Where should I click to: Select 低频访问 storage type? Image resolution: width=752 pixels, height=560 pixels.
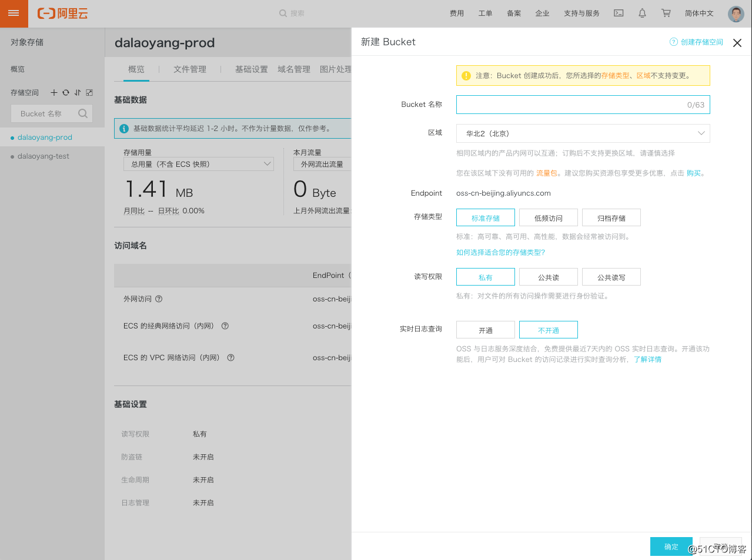point(549,217)
